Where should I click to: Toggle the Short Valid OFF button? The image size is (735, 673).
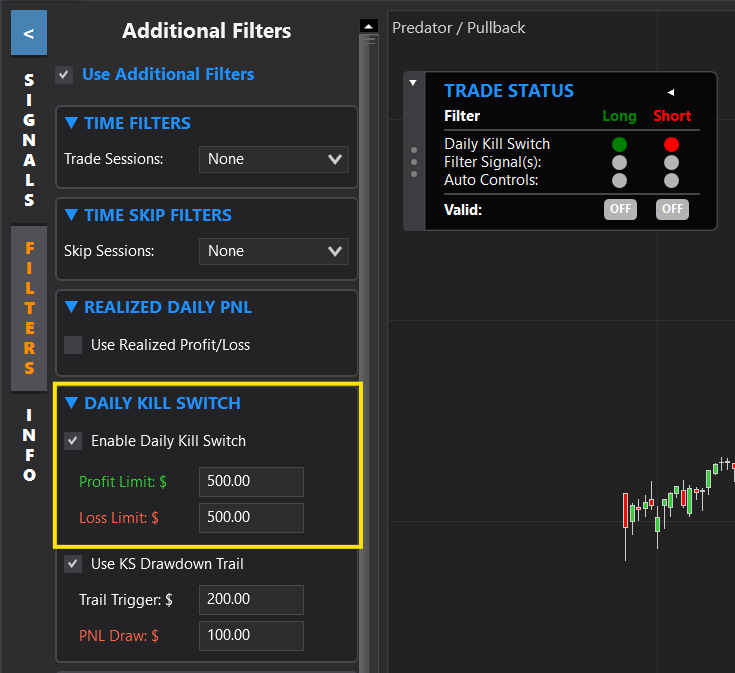[672, 209]
